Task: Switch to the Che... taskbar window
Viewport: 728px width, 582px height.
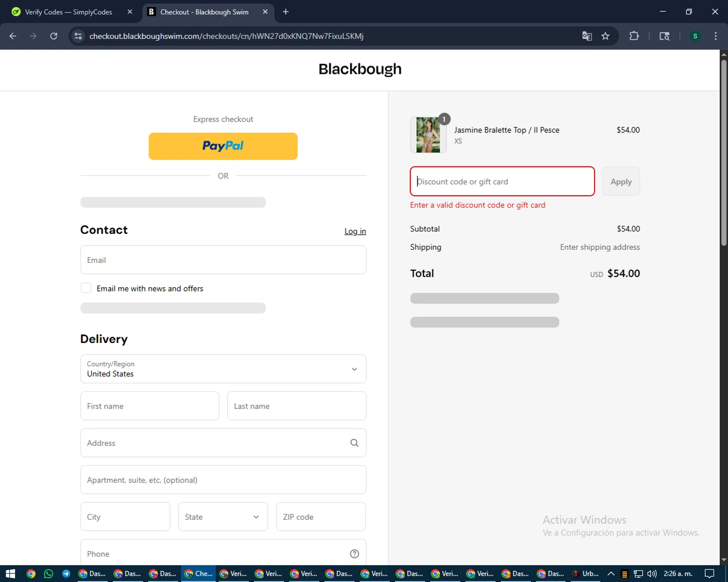Action: pyautogui.click(x=199, y=574)
